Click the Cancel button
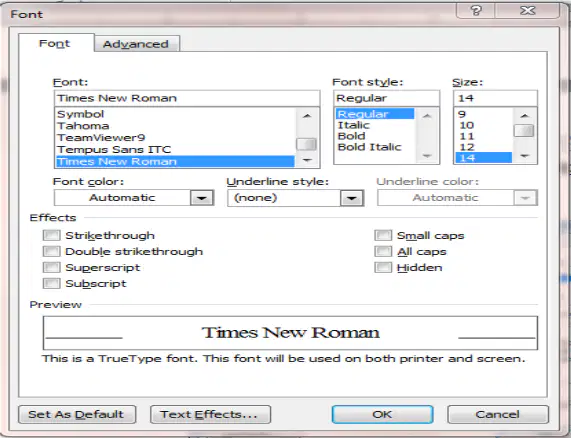 coord(498,415)
